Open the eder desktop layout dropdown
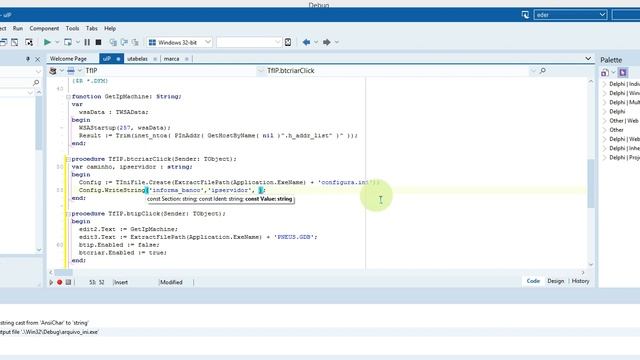Screen dimensions: 640x360 click(x=570, y=15)
